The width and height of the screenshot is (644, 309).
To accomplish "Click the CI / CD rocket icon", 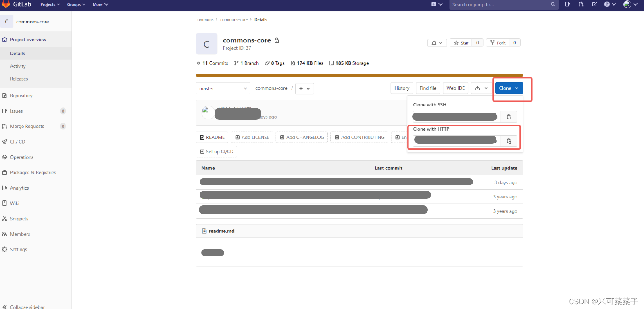I will click(4, 142).
